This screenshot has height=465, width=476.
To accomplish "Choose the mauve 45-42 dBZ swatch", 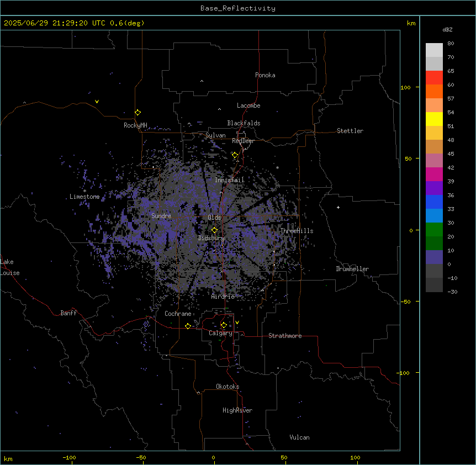I will click(434, 160).
